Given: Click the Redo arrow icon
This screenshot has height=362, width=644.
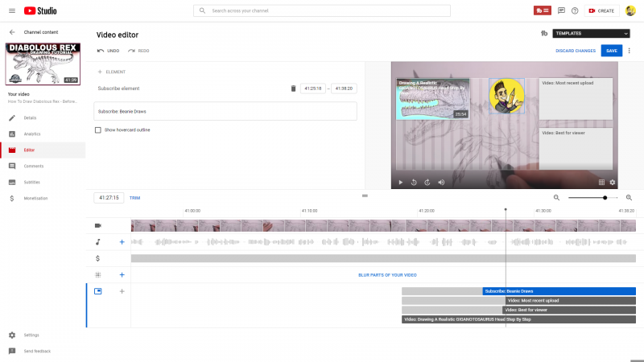Looking at the screenshot, I should [x=131, y=51].
